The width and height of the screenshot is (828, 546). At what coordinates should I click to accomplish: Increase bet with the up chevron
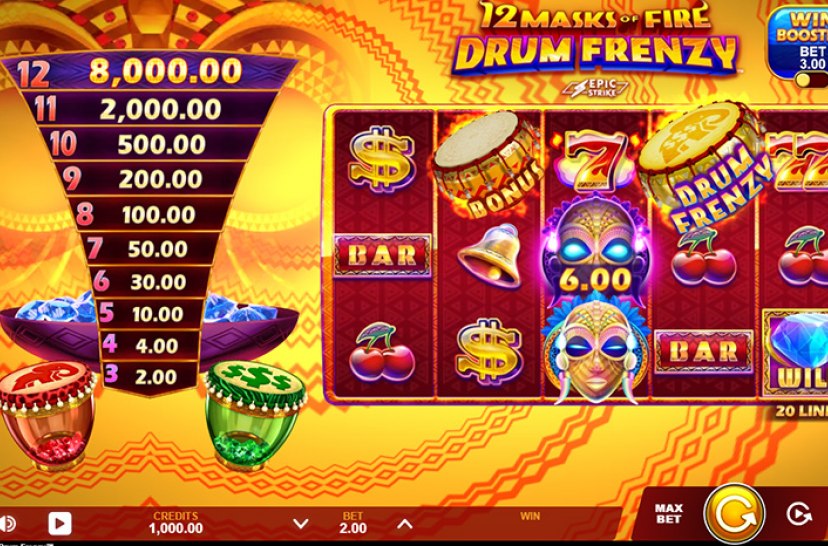pos(404,524)
